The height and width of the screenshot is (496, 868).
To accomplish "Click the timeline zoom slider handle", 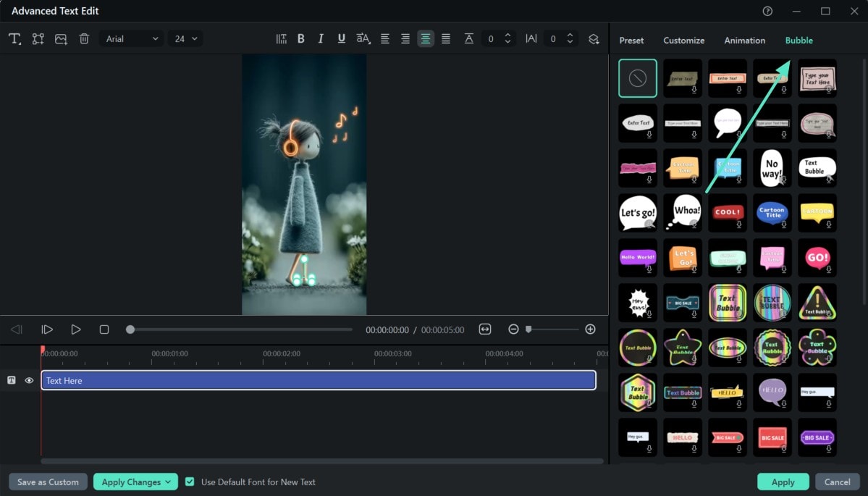I will (528, 329).
